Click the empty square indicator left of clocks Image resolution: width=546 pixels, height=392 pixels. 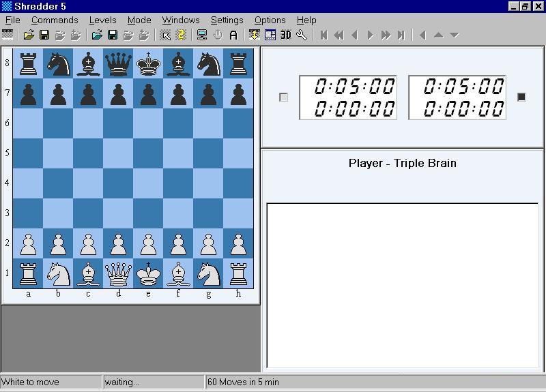[x=284, y=97]
